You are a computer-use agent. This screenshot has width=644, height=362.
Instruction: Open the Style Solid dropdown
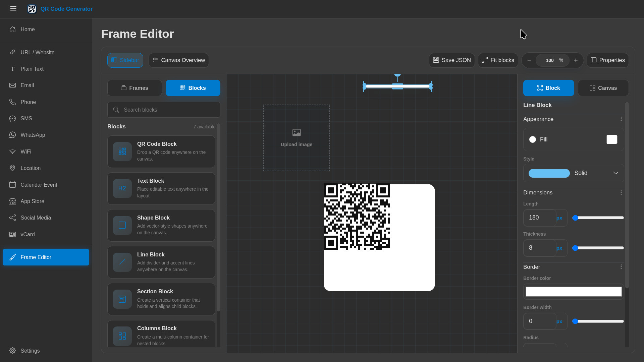click(574, 173)
